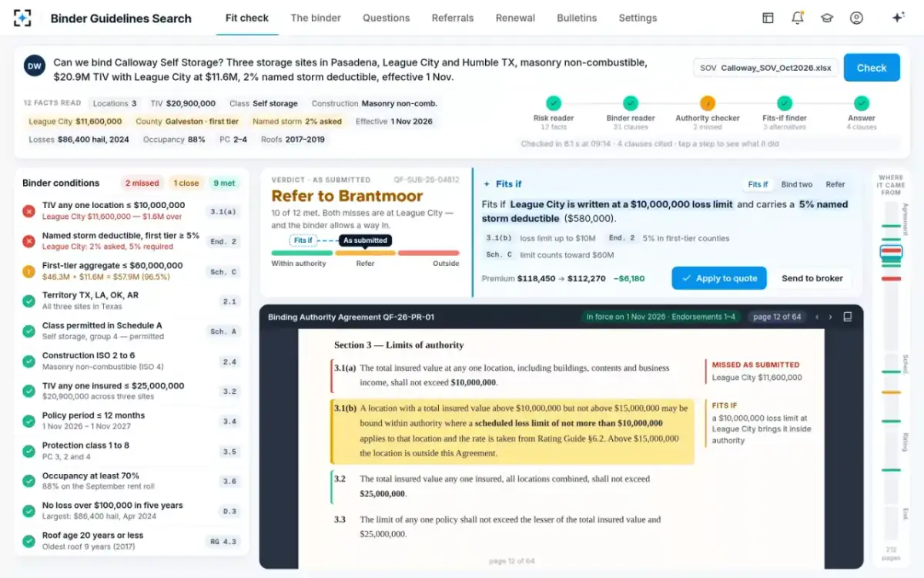Click the 'Named storm 2% asked' fact chip
The width and height of the screenshot is (924, 578).
pyautogui.click(x=297, y=121)
